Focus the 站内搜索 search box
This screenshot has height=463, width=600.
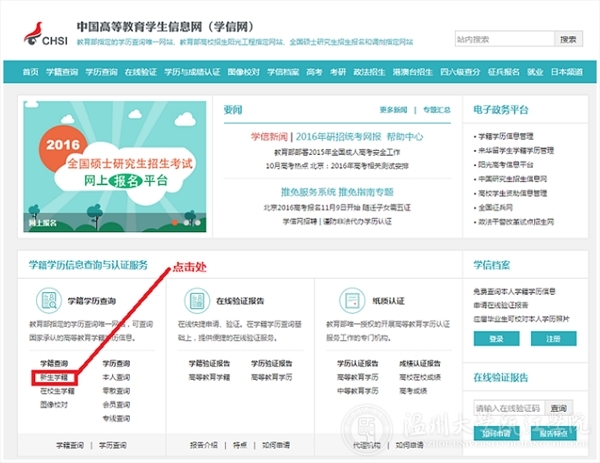coord(504,39)
